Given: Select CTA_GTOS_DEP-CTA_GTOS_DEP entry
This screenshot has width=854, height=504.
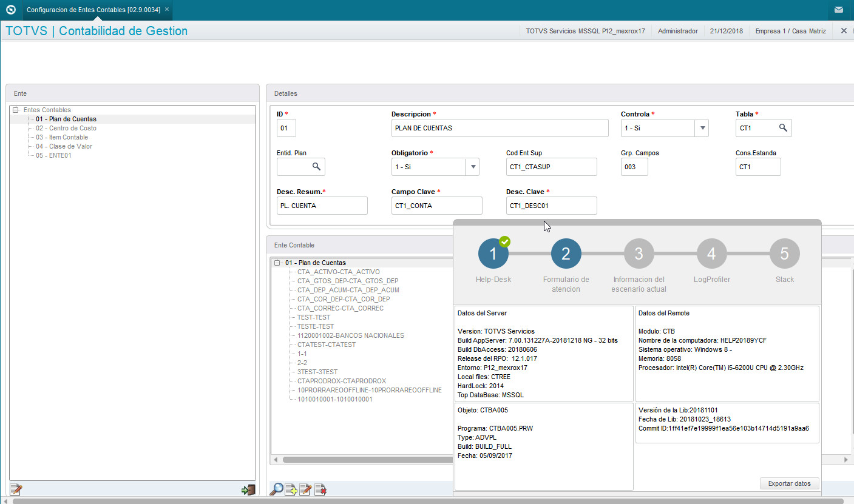Looking at the screenshot, I should [x=348, y=281].
